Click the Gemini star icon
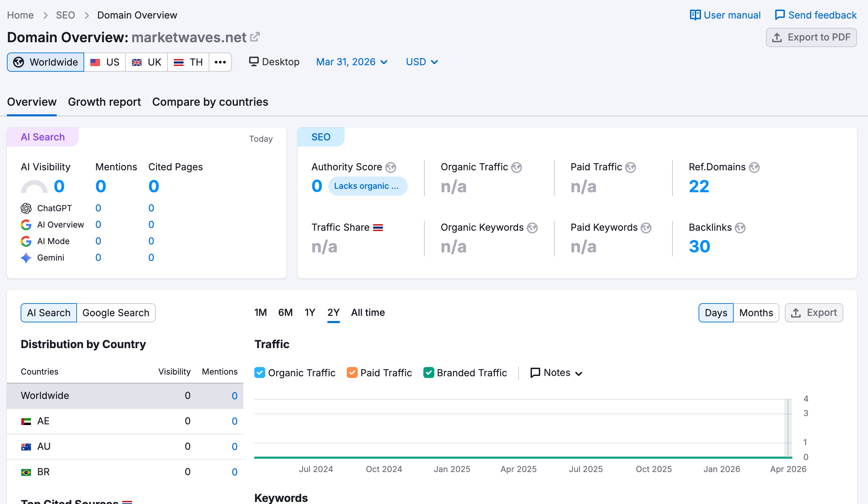This screenshot has width=868, height=504. pyautogui.click(x=26, y=258)
